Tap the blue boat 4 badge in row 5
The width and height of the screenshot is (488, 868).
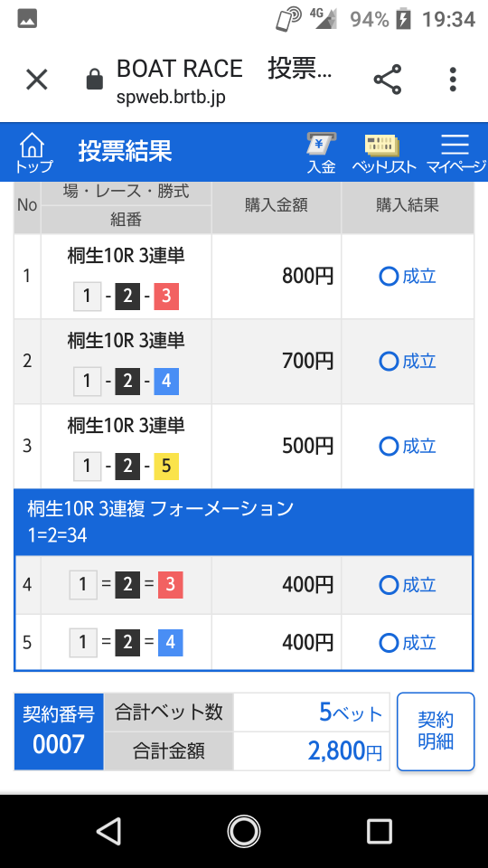pos(171,643)
